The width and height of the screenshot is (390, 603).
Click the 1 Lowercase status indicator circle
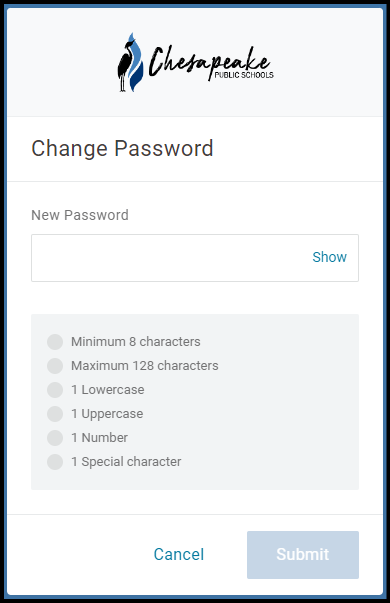(55, 390)
